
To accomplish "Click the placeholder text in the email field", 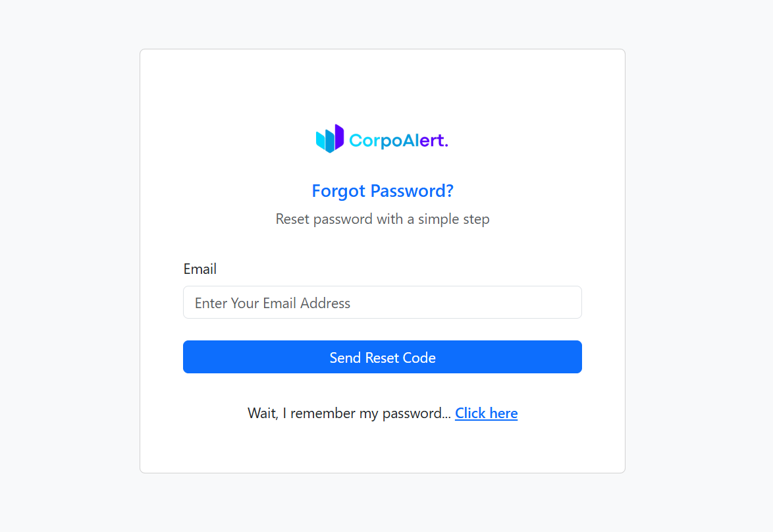I will pyautogui.click(x=272, y=303).
